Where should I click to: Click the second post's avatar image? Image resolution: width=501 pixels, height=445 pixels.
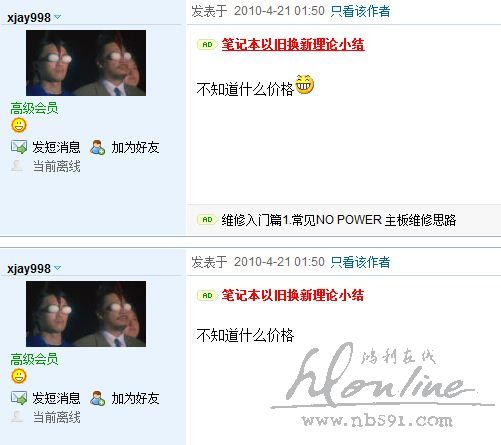[86, 314]
